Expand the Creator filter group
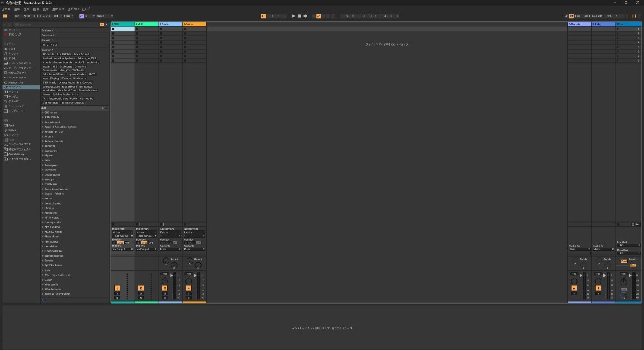Viewport: 644px width, 350px height. 47,50
